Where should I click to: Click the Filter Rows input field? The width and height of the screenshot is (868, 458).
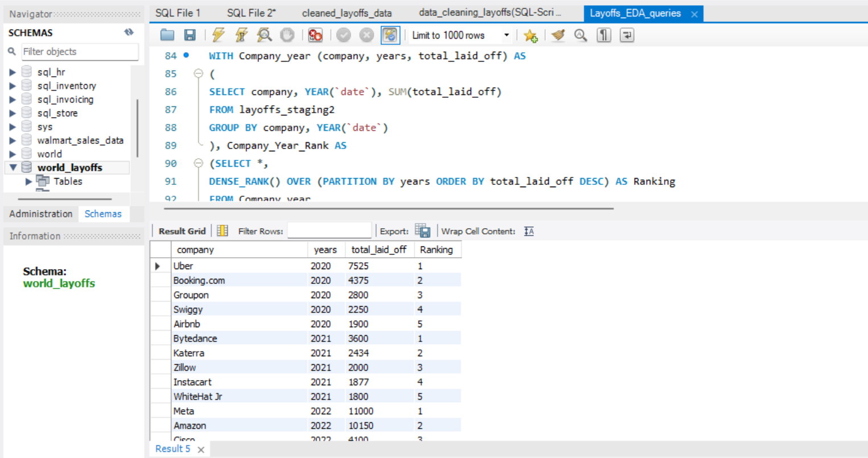tap(330, 231)
